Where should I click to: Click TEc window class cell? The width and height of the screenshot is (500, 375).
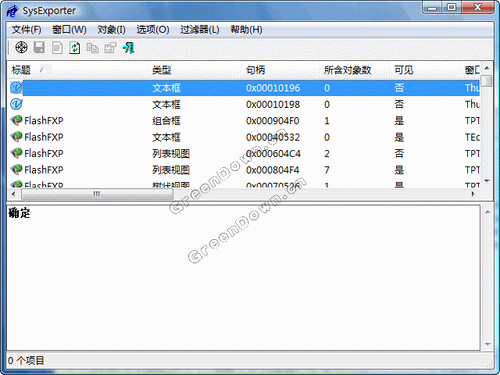point(472,137)
